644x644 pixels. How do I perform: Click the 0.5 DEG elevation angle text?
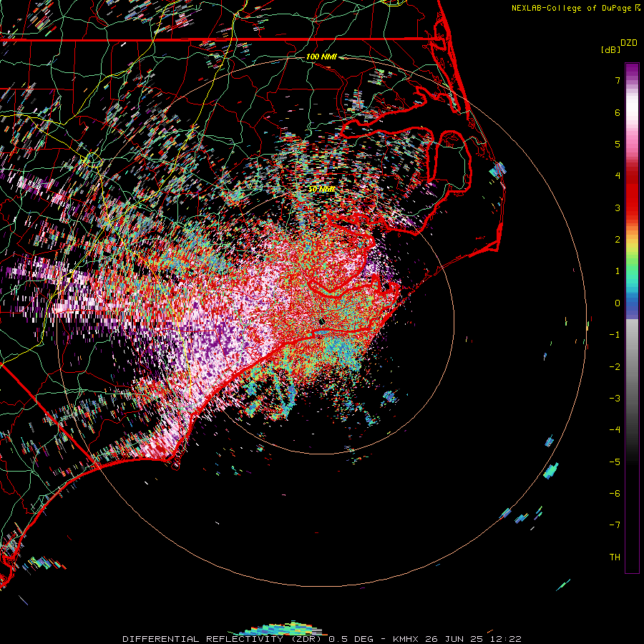[351, 639]
